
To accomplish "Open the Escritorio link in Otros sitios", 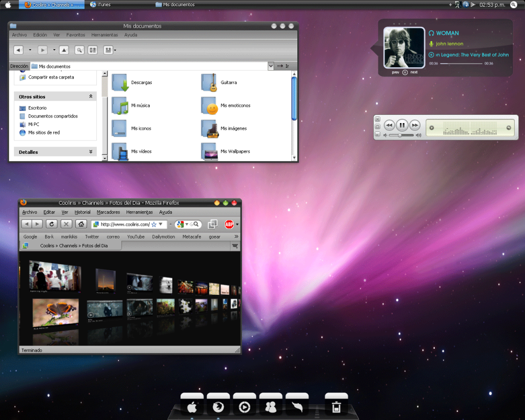I will (x=37, y=108).
